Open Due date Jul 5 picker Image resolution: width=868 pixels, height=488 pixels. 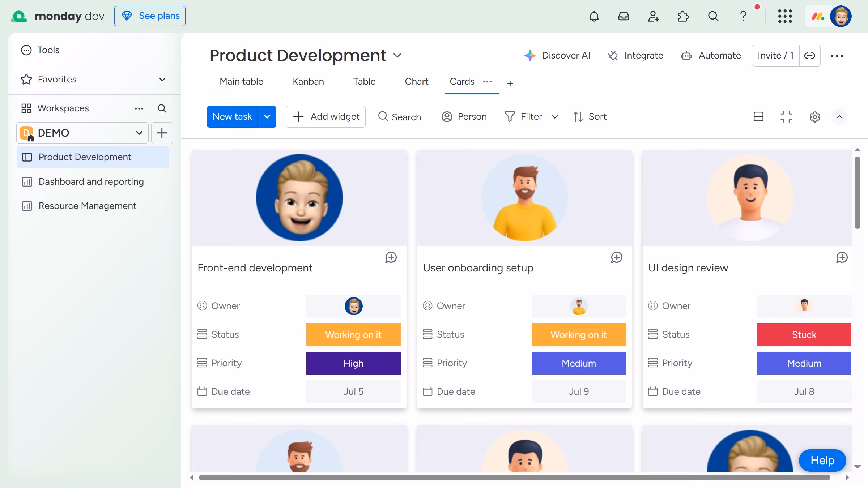click(x=353, y=391)
